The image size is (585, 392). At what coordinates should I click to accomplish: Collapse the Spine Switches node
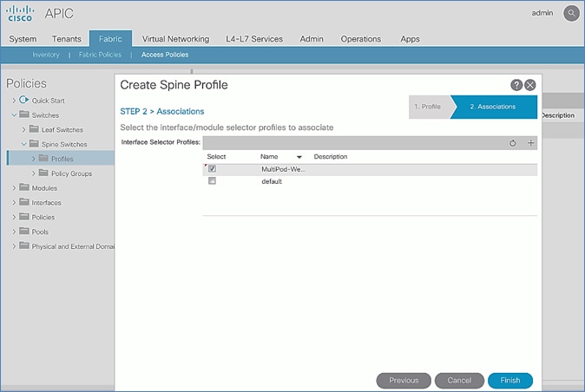click(x=23, y=144)
